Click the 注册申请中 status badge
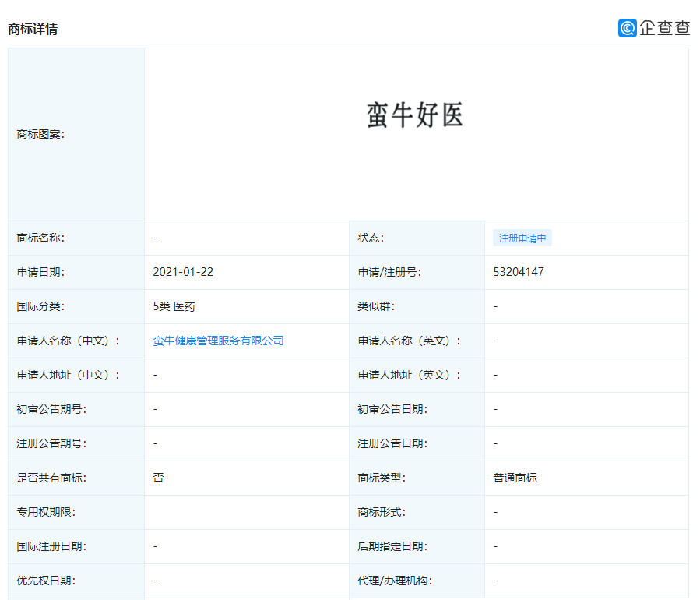Image resolution: width=700 pixels, height=600 pixels. [522, 238]
